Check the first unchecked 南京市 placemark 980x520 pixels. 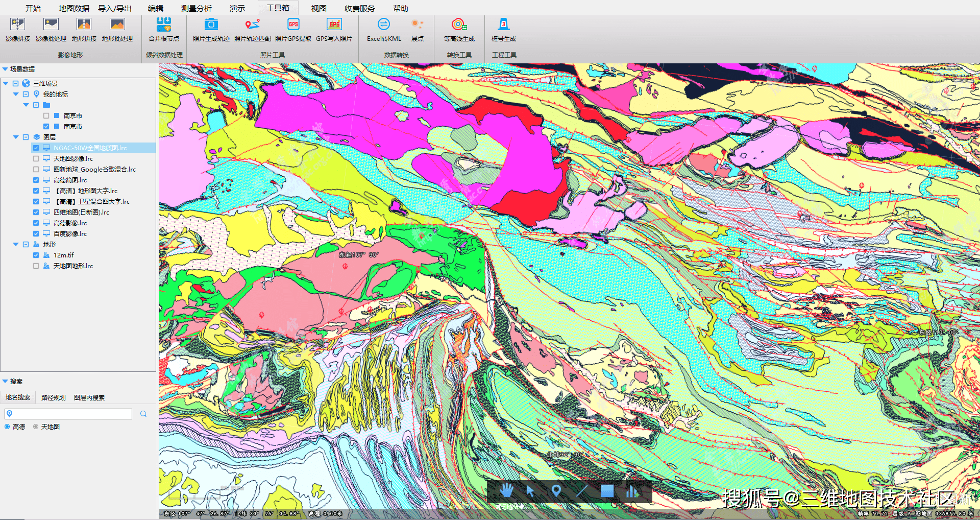click(x=46, y=115)
